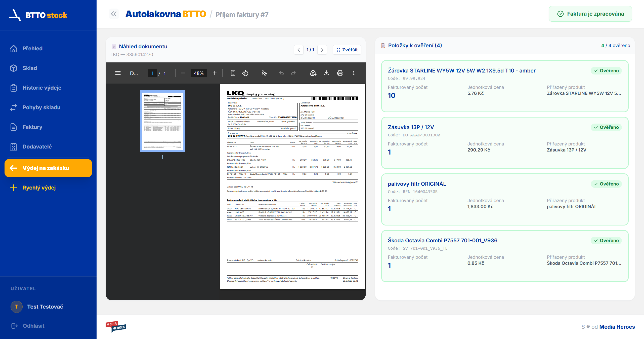This screenshot has height=339, width=644.
Task: Zoom out the PDF with minus icon
Action: (x=183, y=73)
